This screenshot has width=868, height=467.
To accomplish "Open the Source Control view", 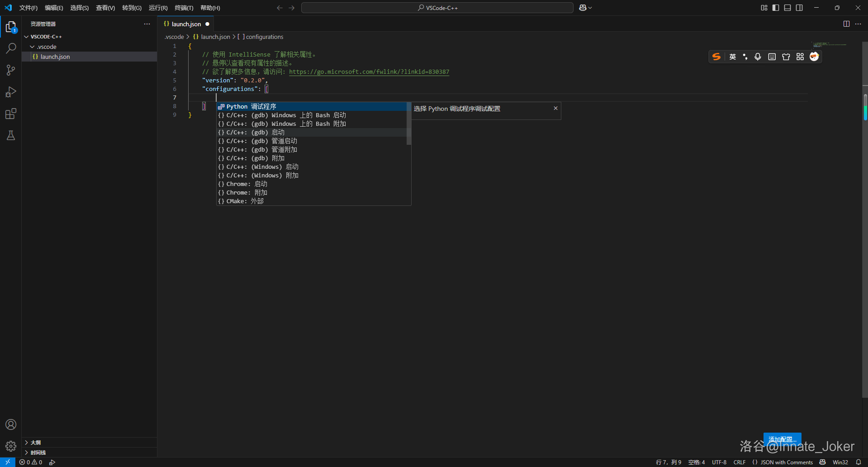I will tap(10, 70).
